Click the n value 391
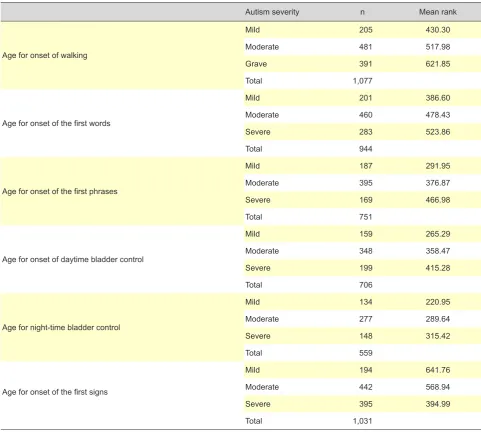 click(x=366, y=64)
